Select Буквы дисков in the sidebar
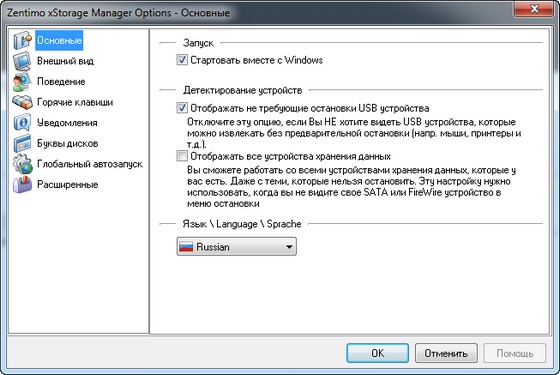The height and width of the screenshot is (375, 560). (x=68, y=144)
